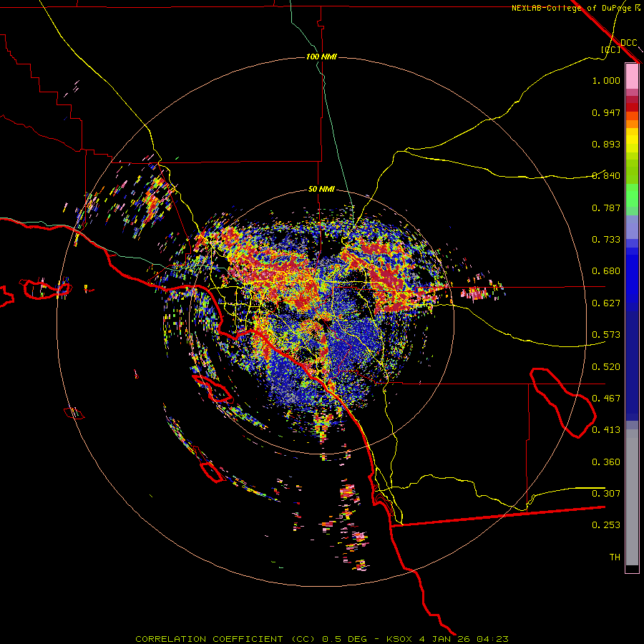Click the 50 NMI range ring label
This screenshot has height=644, width=644.
(x=321, y=189)
